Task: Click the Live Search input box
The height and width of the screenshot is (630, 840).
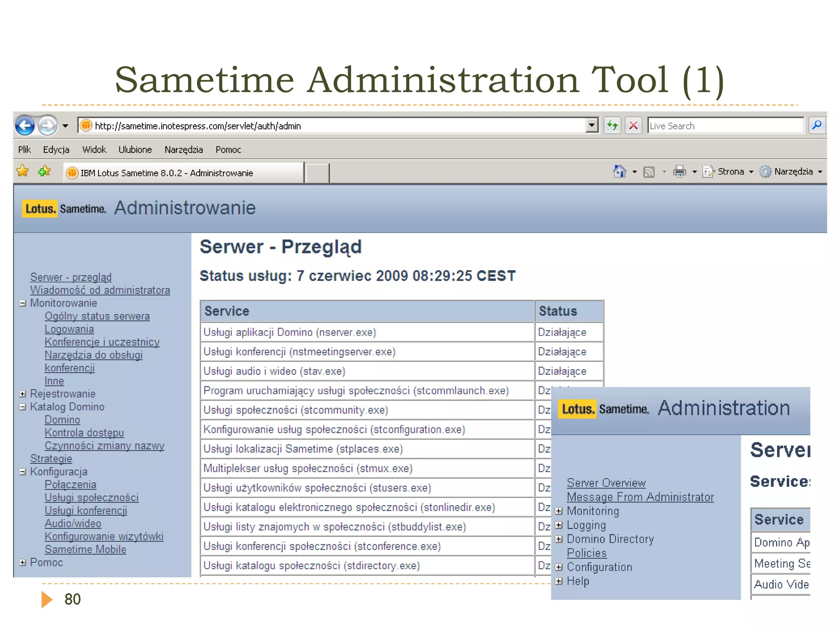Action: [x=725, y=126]
